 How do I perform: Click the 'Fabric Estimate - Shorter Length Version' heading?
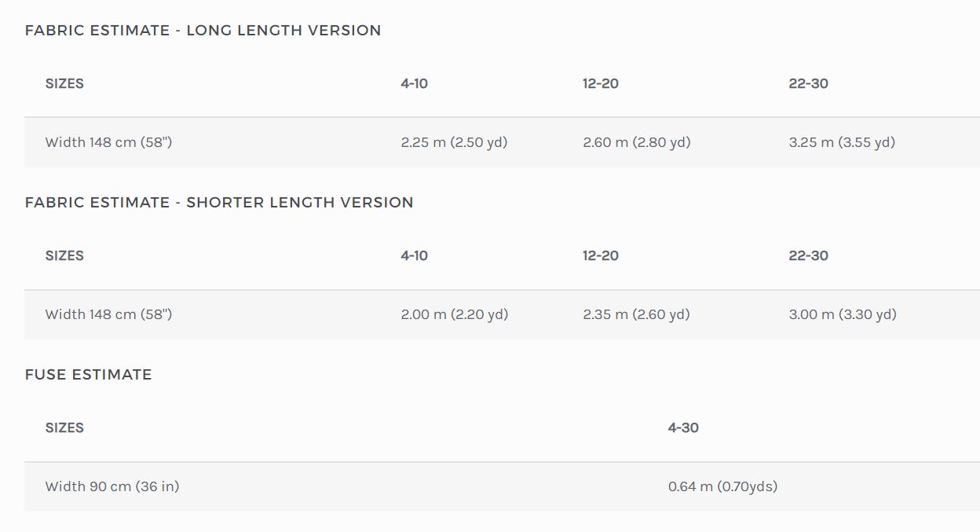219,203
